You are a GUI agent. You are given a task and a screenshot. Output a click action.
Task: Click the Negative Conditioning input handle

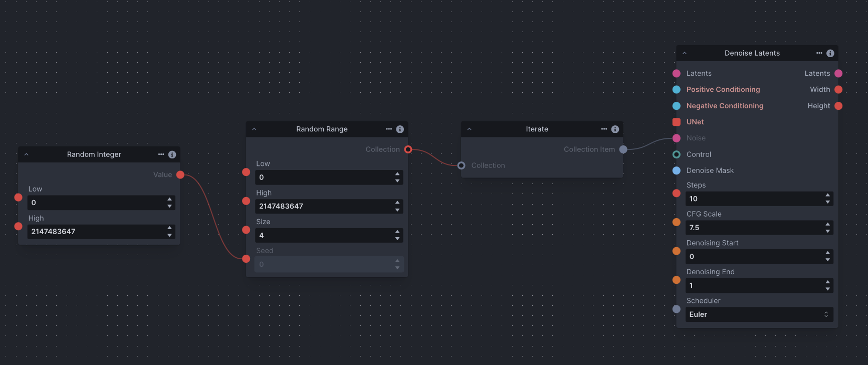click(677, 106)
